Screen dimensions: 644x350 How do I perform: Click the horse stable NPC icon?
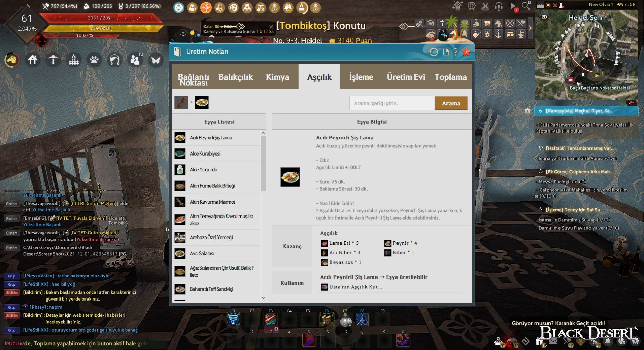[x=498, y=23]
